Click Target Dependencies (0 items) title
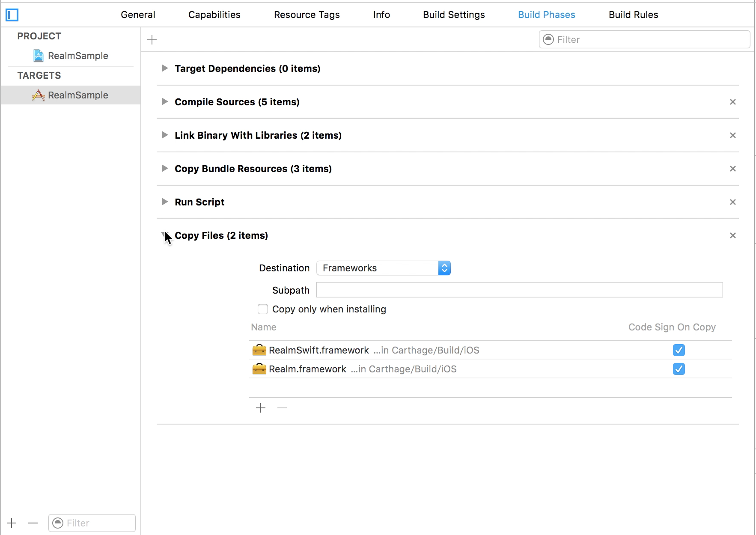The image size is (756, 535). (x=247, y=68)
